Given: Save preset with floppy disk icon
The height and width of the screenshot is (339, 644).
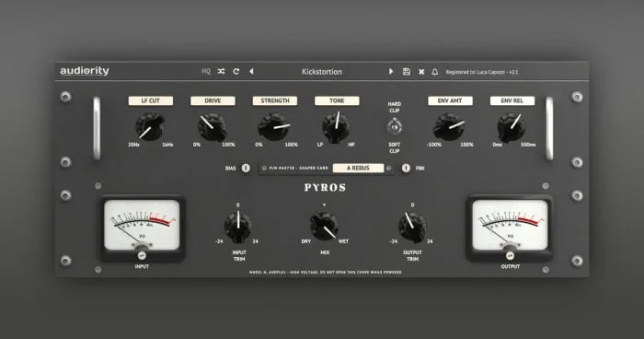Looking at the screenshot, I should pos(407,72).
